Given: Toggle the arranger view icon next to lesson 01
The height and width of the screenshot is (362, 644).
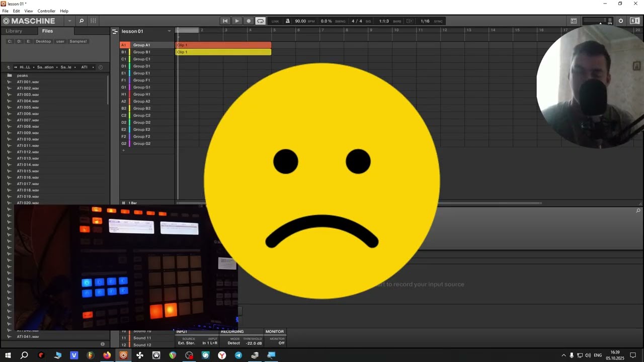Looking at the screenshot, I should pos(115,31).
